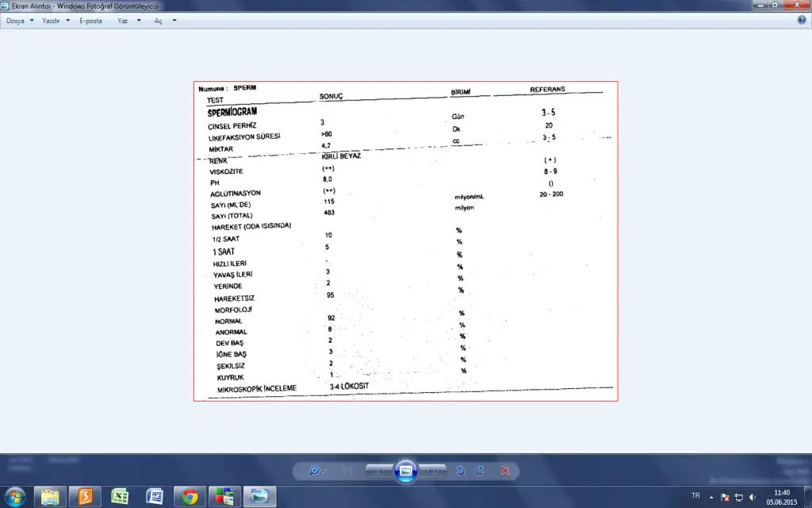Start the slideshow with the center button

pyautogui.click(x=405, y=471)
